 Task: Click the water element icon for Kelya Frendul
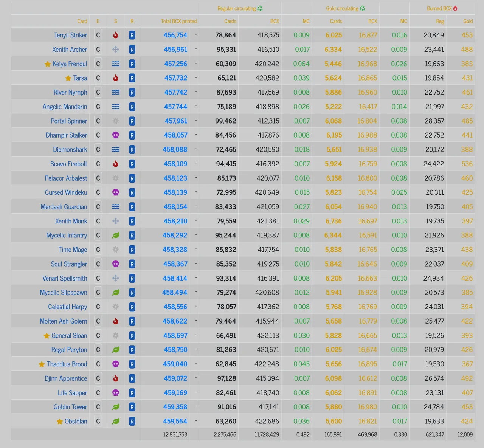click(x=116, y=64)
